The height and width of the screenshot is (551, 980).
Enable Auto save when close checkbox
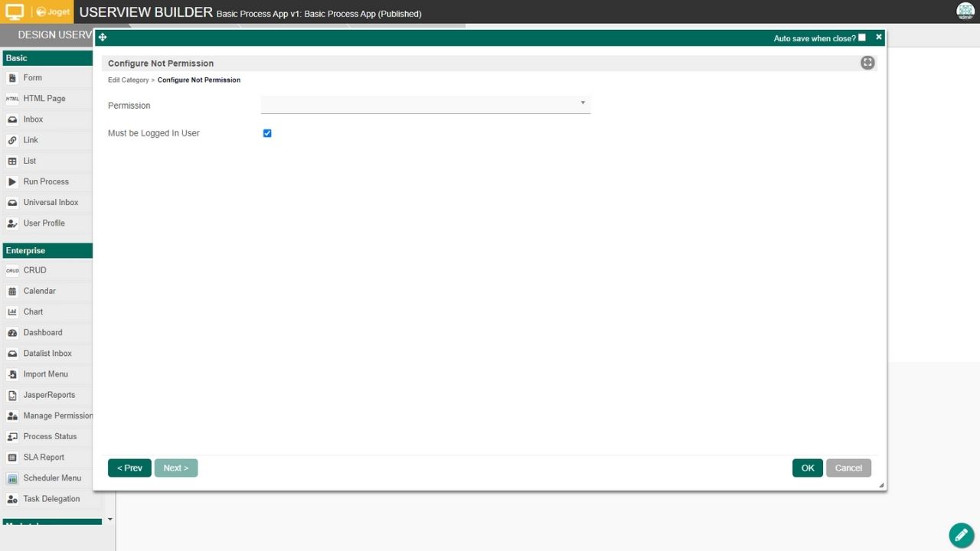pyautogui.click(x=862, y=37)
